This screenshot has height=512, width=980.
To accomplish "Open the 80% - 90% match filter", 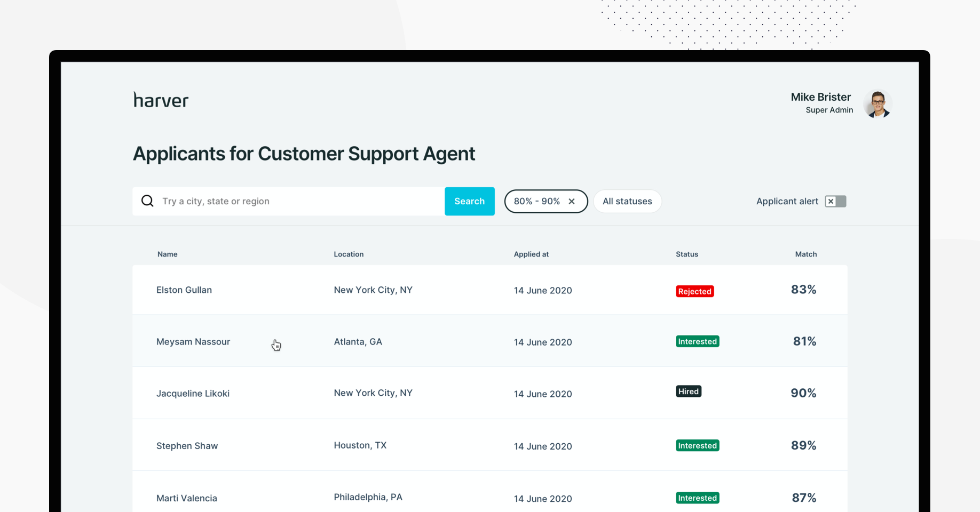I will 536,201.
